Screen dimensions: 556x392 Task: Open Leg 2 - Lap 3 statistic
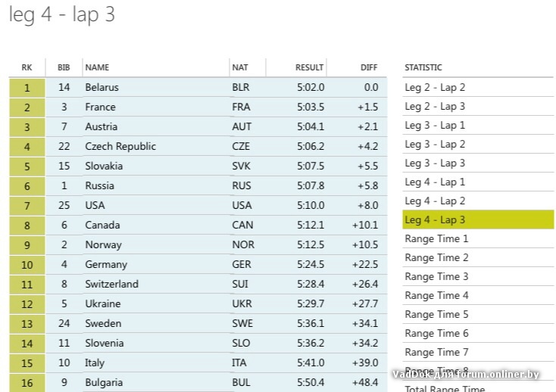pyautogui.click(x=436, y=107)
